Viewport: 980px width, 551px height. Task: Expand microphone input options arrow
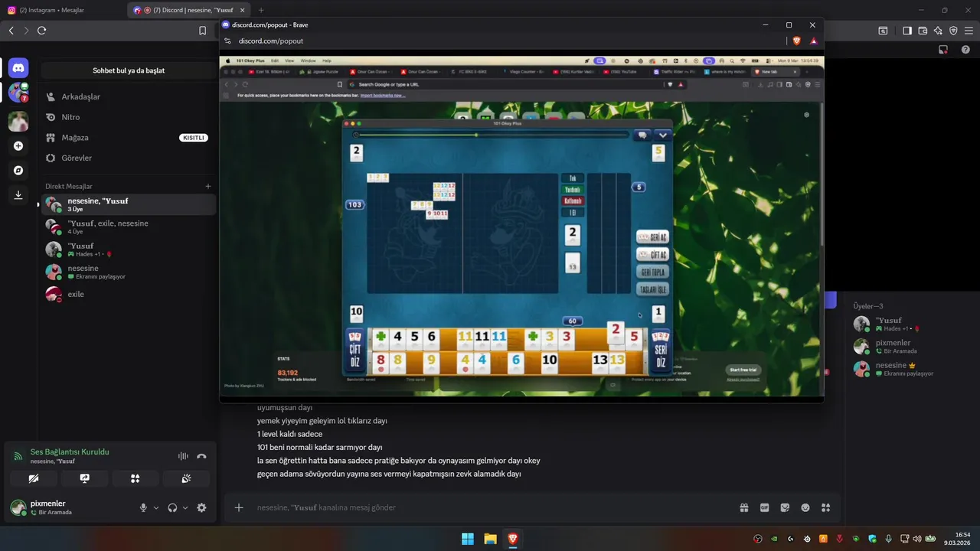[x=156, y=507]
